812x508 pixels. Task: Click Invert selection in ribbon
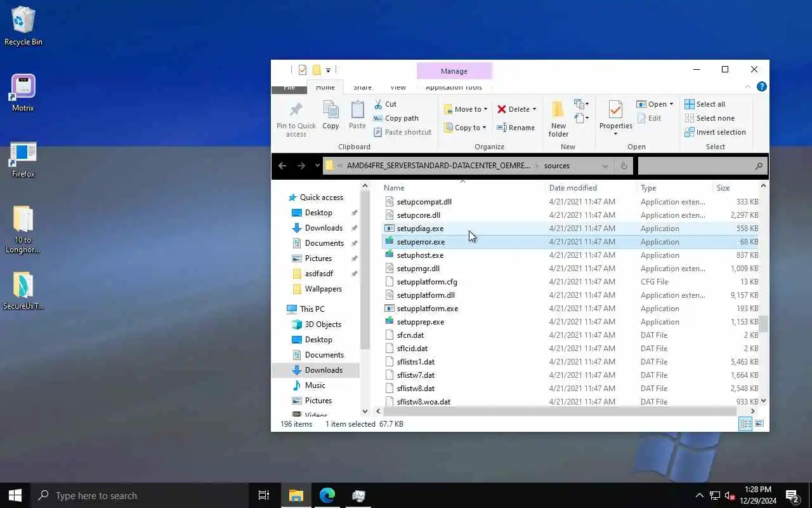pyautogui.click(x=715, y=132)
